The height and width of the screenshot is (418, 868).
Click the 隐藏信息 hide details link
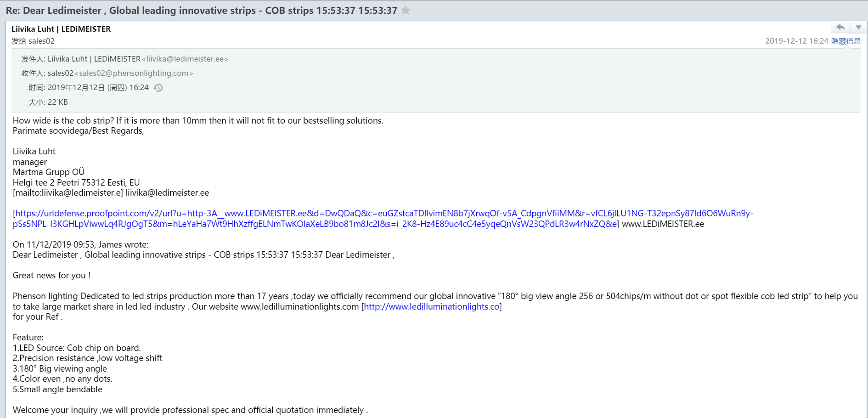(846, 41)
